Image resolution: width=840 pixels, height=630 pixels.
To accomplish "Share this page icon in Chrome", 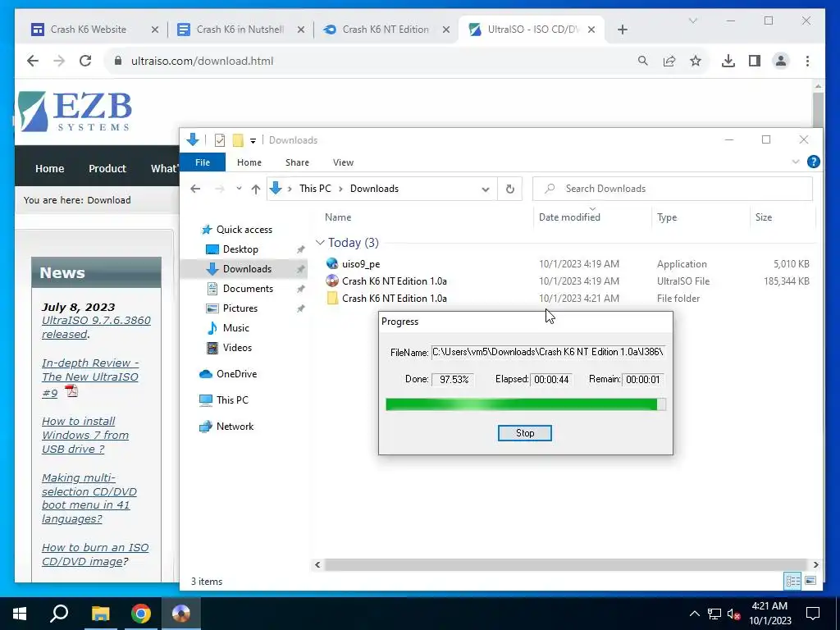I will pyautogui.click(x=669, y=61).
